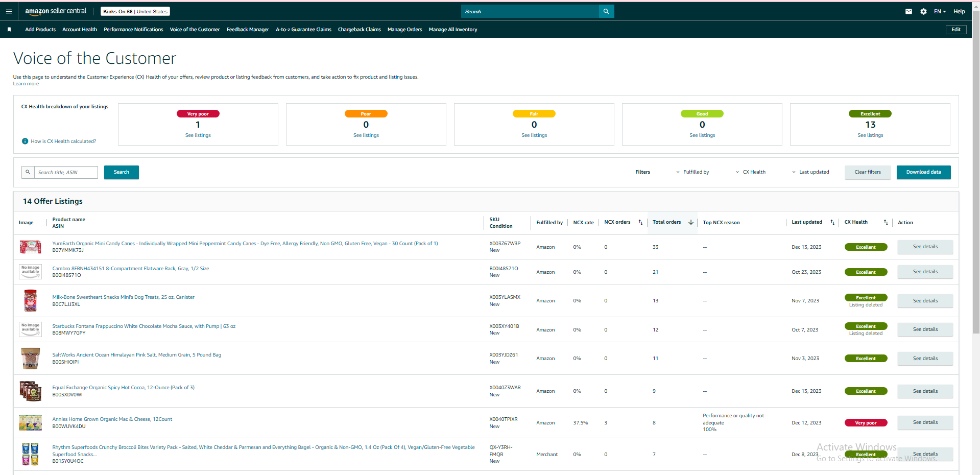Sort by NCX orders column arrows

[640, 223]
